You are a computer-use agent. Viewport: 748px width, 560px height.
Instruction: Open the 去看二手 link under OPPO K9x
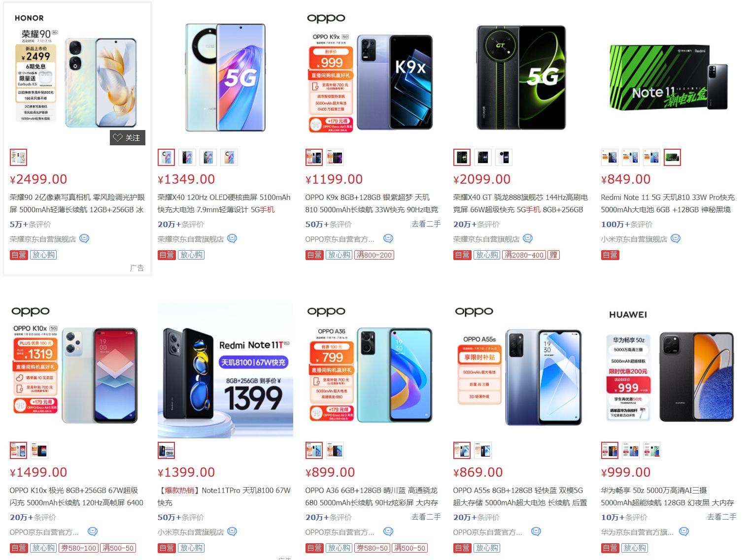click(426, 224)
